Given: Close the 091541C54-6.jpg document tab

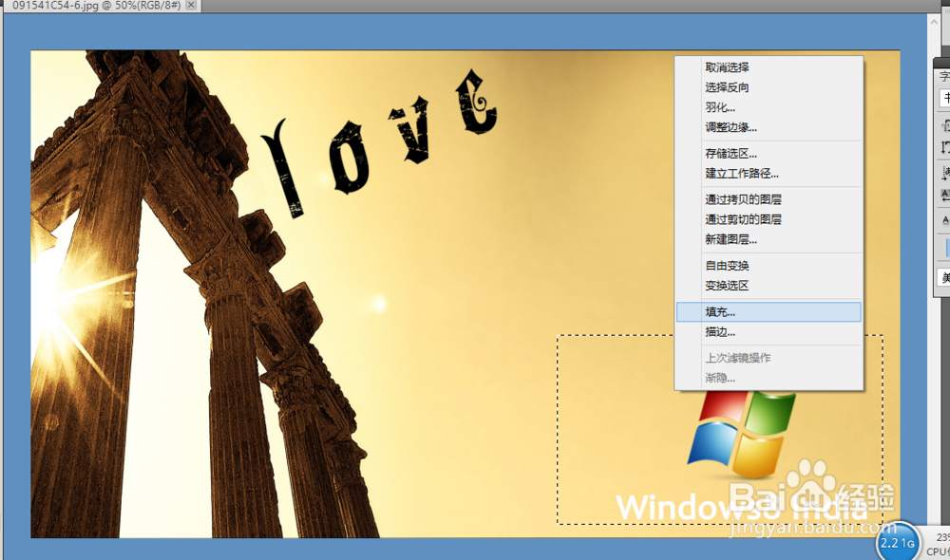Looking at the screenshot, I should pos(191,5).
